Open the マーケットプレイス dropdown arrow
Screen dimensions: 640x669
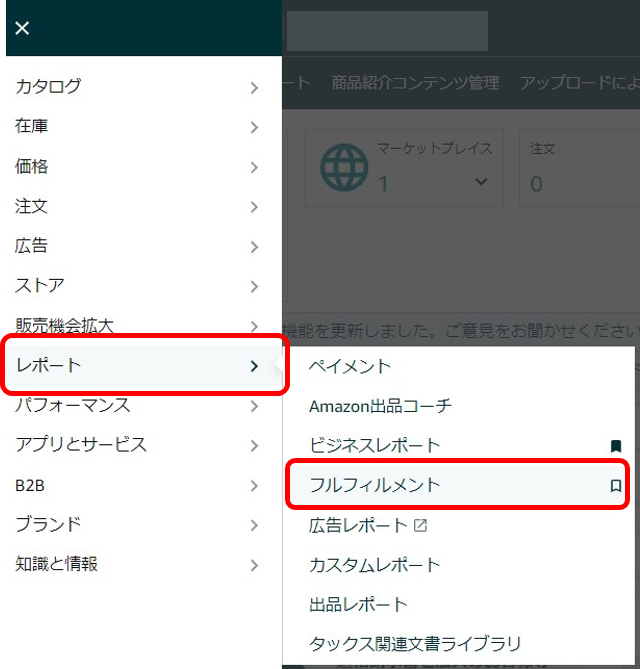(481, 182)
